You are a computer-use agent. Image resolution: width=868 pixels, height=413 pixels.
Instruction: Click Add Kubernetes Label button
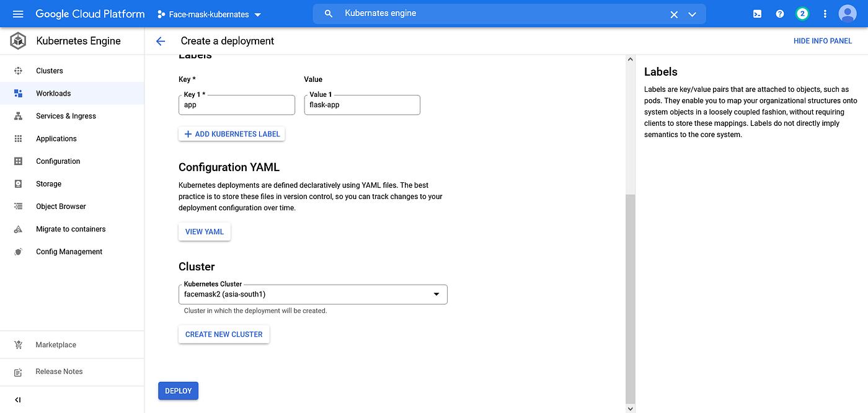click(x=231, y=134)
